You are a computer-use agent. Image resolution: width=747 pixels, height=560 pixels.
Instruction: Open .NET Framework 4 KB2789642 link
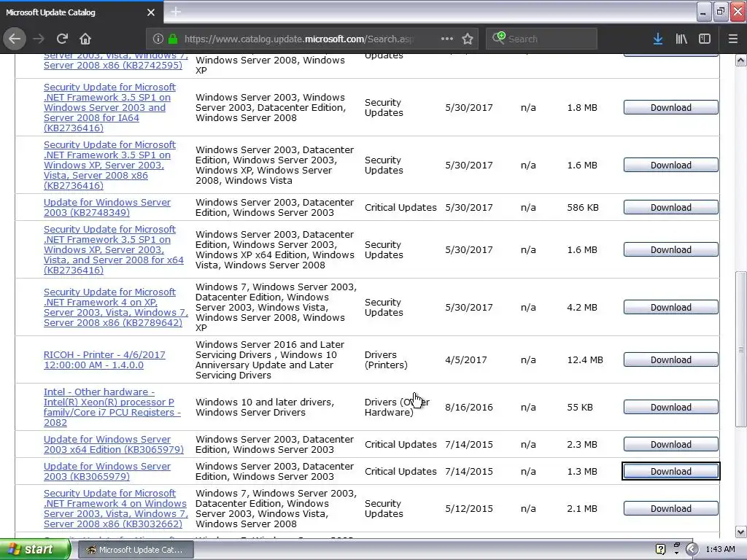[x=116, y=308]
